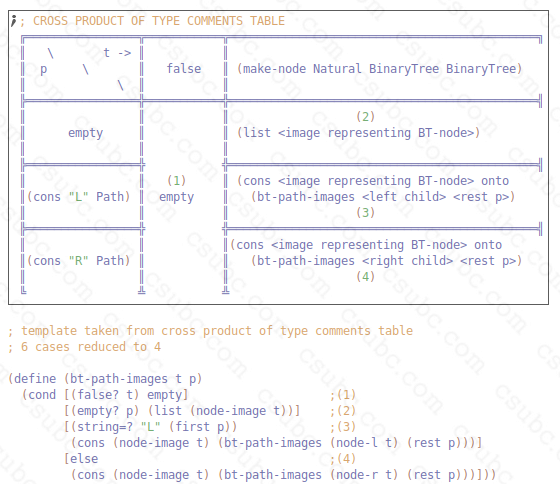Click the '(3)' marker in the table
Viewport: 560px width, 484px height.
[365, 213]
